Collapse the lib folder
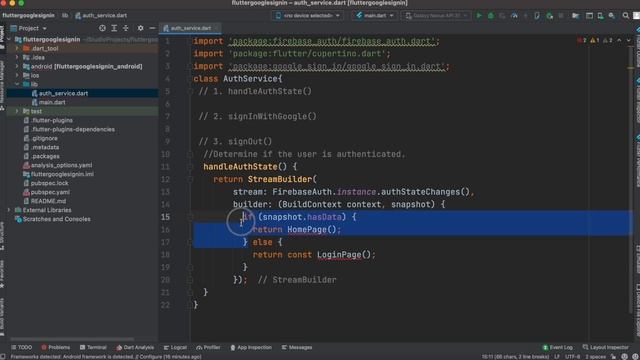Screen dimensions: 640x360 [x=17, y=84]
